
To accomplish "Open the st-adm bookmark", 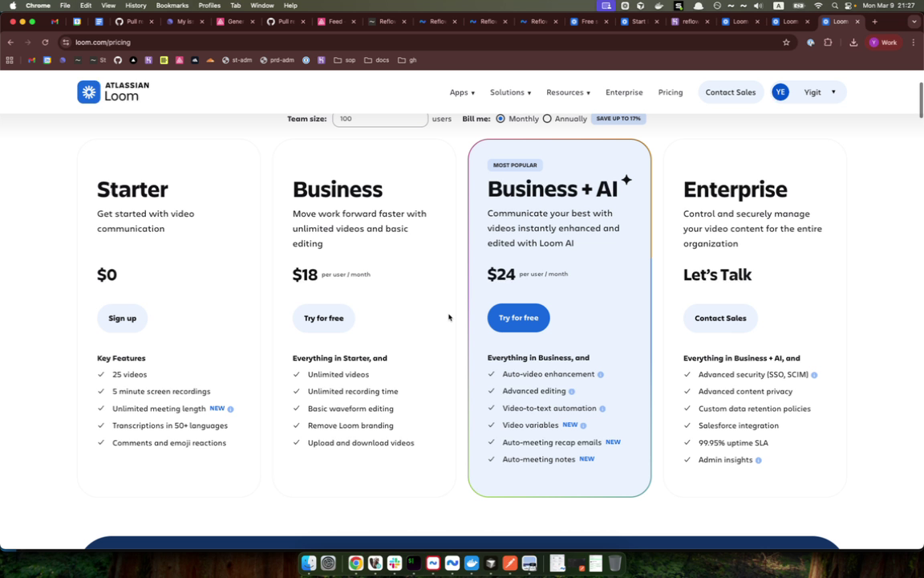I will click(x=237, y=60).
